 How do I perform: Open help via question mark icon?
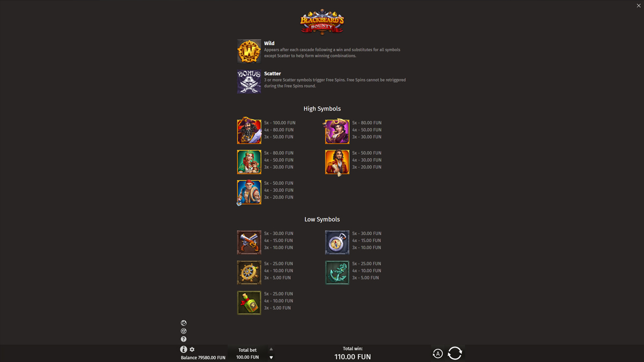tap(184, 339)
